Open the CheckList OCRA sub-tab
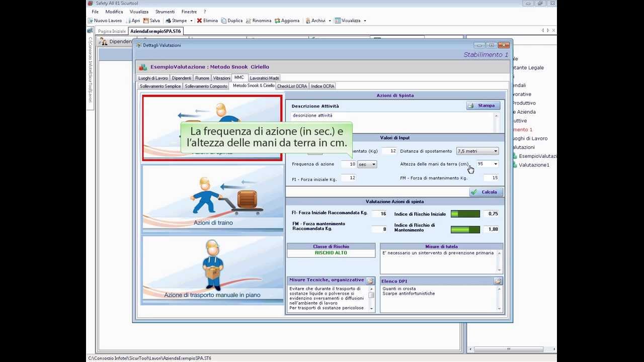This screenshot has width=644, height=362. (x=292, y=86)
